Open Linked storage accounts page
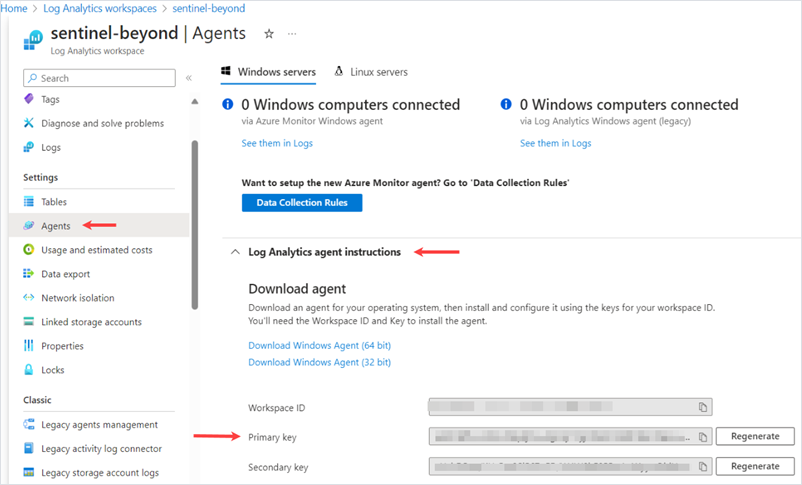 coord(91,322)
